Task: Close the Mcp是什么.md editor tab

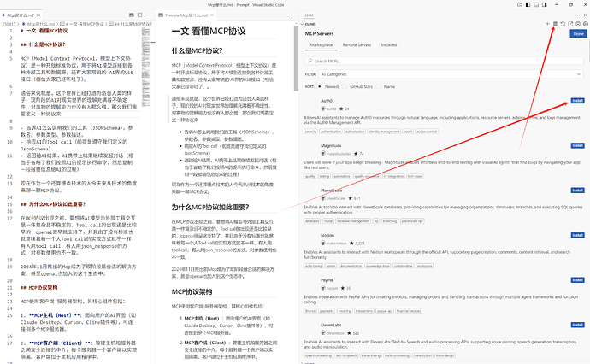Action: [x=38, y=15]
